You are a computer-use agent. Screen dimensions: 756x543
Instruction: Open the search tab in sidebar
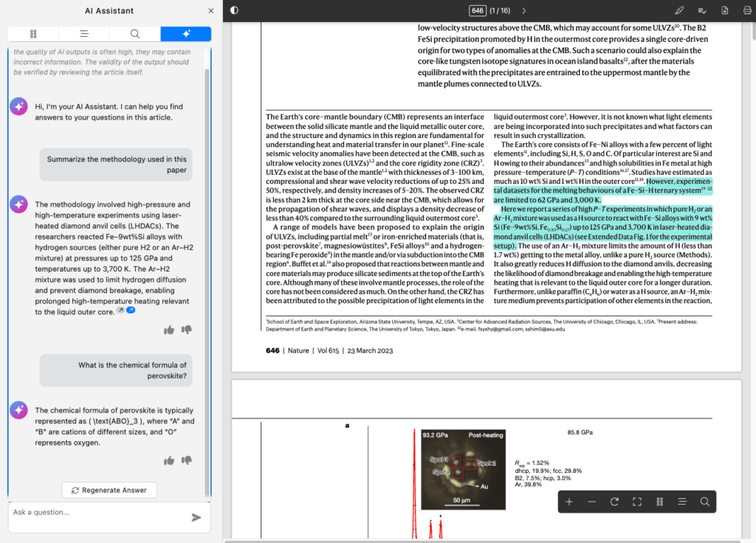(x=135, y=34)
